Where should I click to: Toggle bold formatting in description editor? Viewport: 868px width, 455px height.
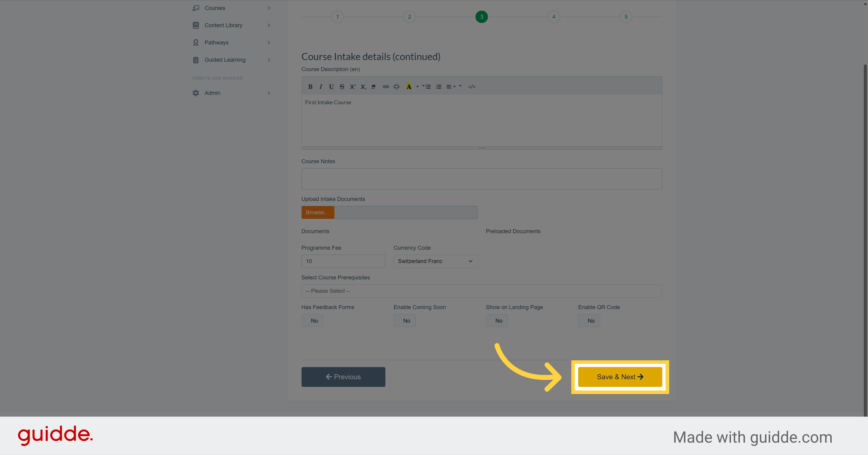coord(310,87)
